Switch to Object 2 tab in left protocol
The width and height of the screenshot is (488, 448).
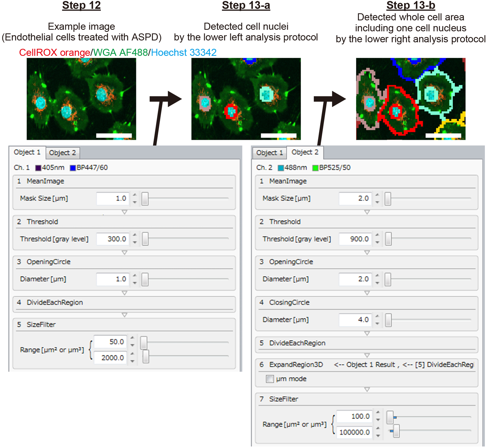63,153
